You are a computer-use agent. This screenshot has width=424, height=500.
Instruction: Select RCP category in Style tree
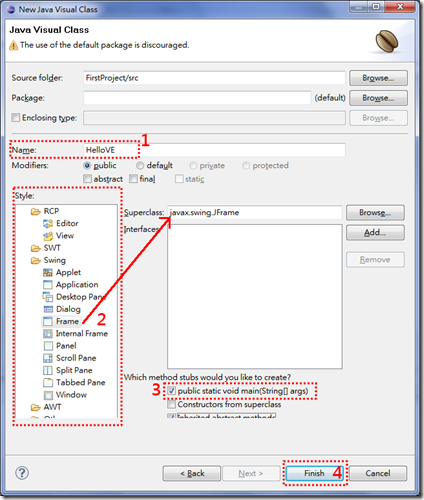pos(51,212)
